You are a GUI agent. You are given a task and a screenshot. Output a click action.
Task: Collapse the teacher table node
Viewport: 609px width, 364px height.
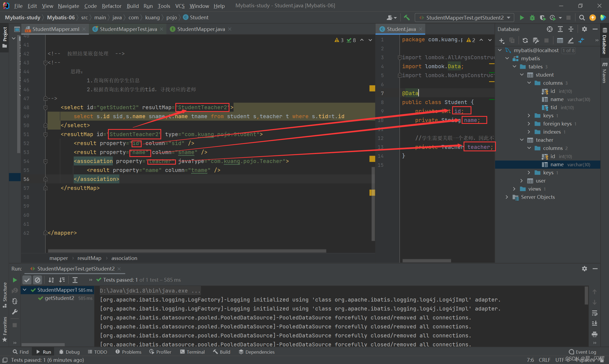pyautogui.click(x=522, y=140)
